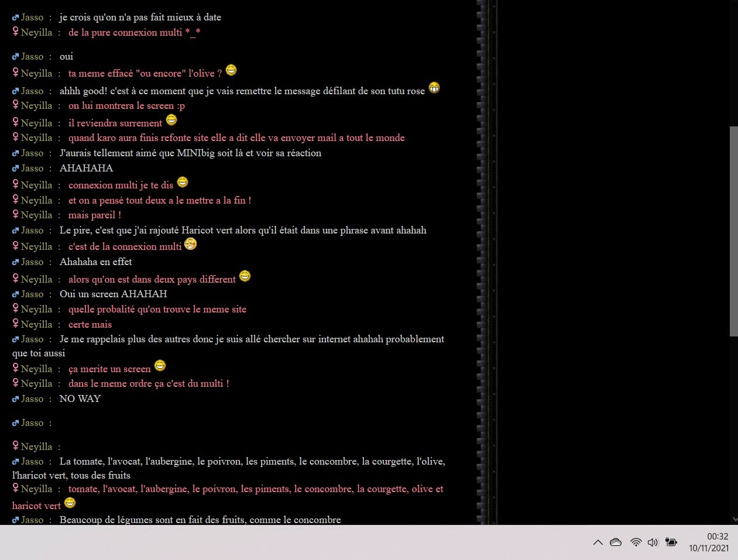Click the message "Beaucoup de légumes sont en fait des fruits"
Image resolution: width=738 pixels, height=560 pixels.
point(200,520)
